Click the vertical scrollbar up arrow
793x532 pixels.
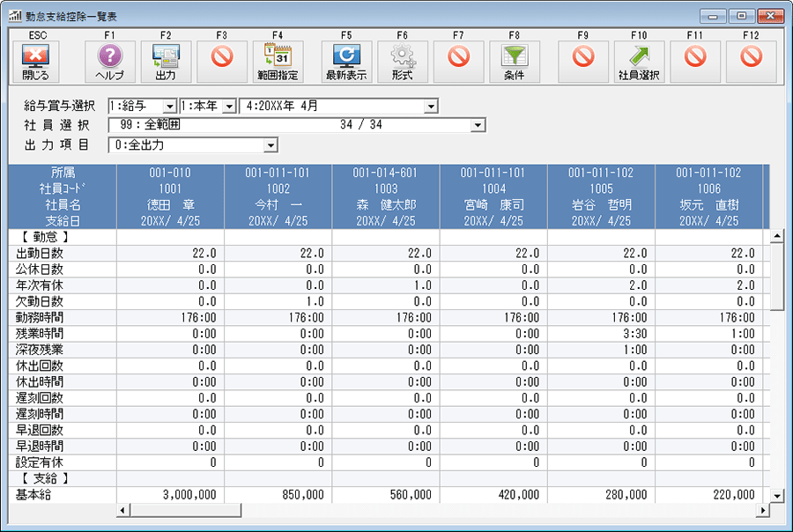click(x=777, y=236)
